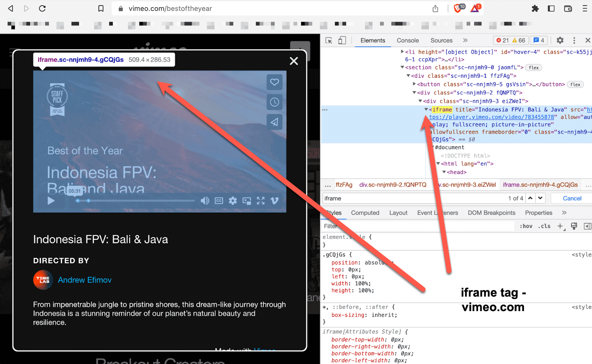The width and height of the screenshot is (592, 364).
Task: Open Andrew Efimov's profile link
Action: (84, 280)
